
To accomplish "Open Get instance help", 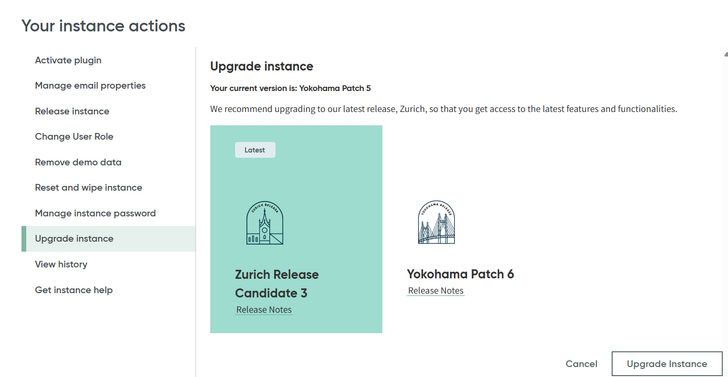I will (73, 290).
